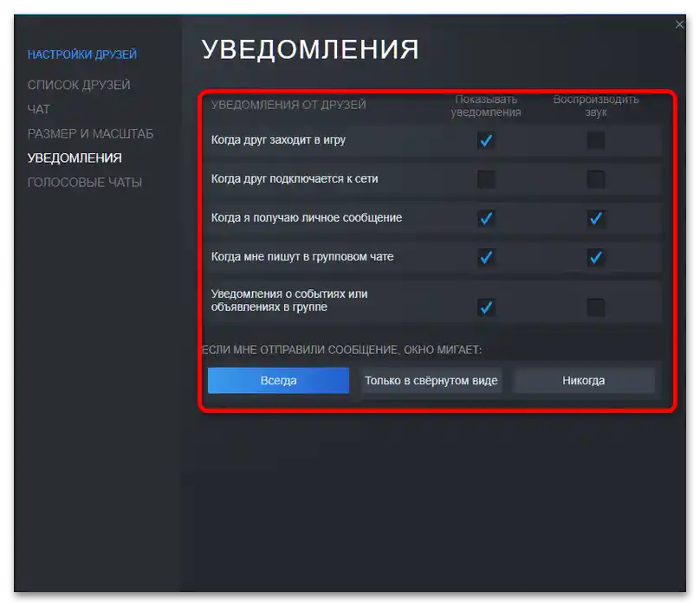Click 'Уведомления о событиях или объявлениях в группе' label
The height and width of the screenshot is (606, 700).
(289, 300)
